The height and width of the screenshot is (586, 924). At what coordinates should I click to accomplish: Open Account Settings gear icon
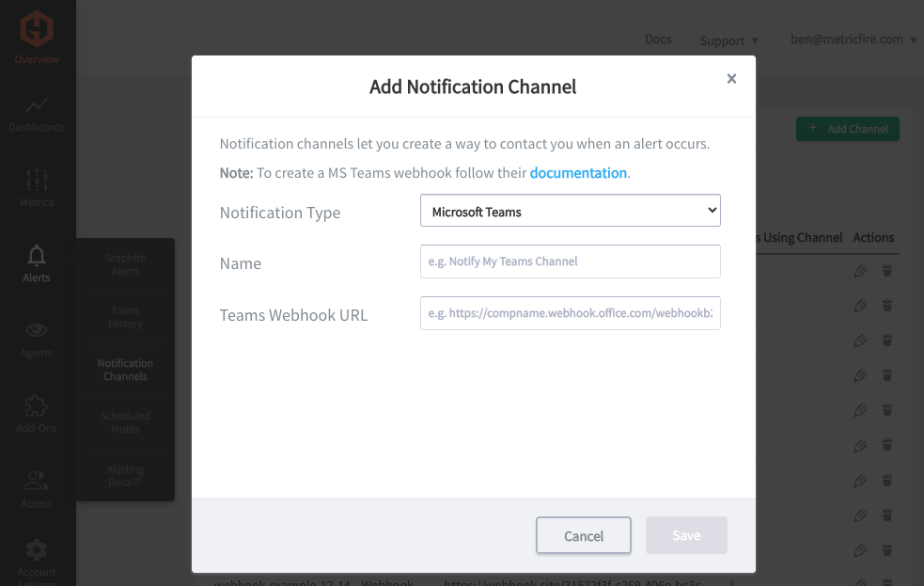[37, 550]
